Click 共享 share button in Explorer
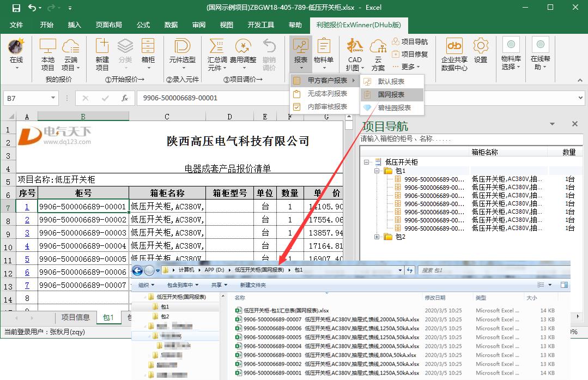This screenshot has width=588, height=380. pos(219,285)
